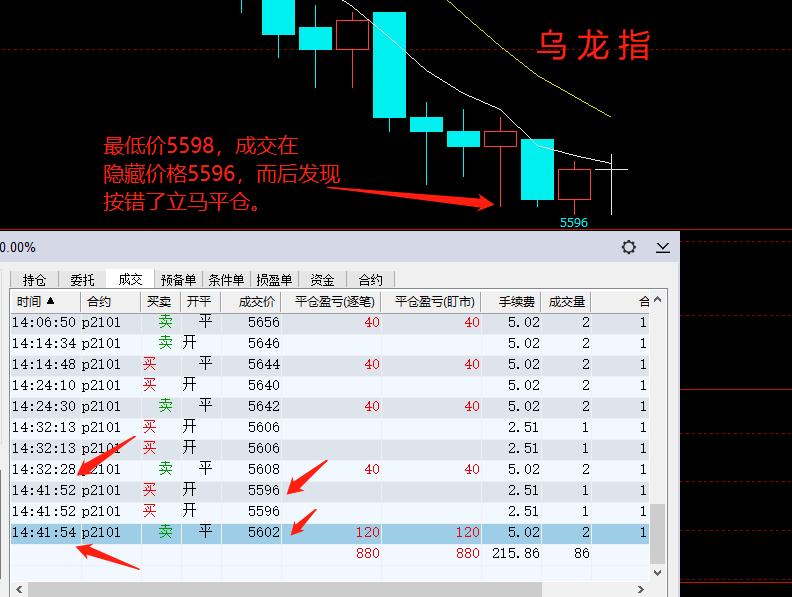Click the price 5644 cell

(x=263, y=364)
